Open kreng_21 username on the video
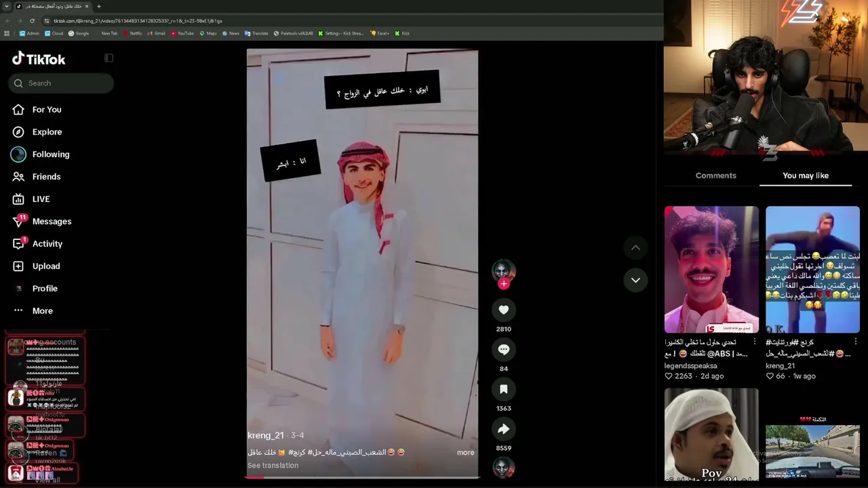 click(266, 436)
